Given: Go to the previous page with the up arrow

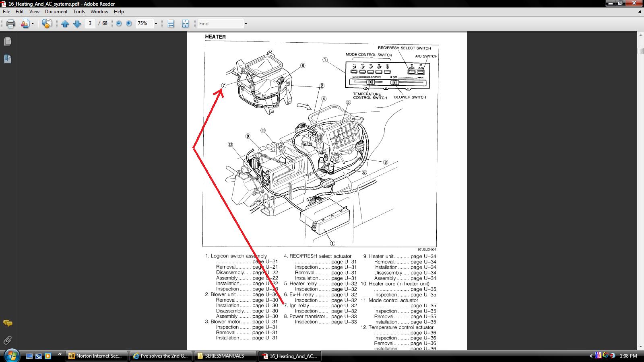Looking at the screenshot, I should click(65, 24).
